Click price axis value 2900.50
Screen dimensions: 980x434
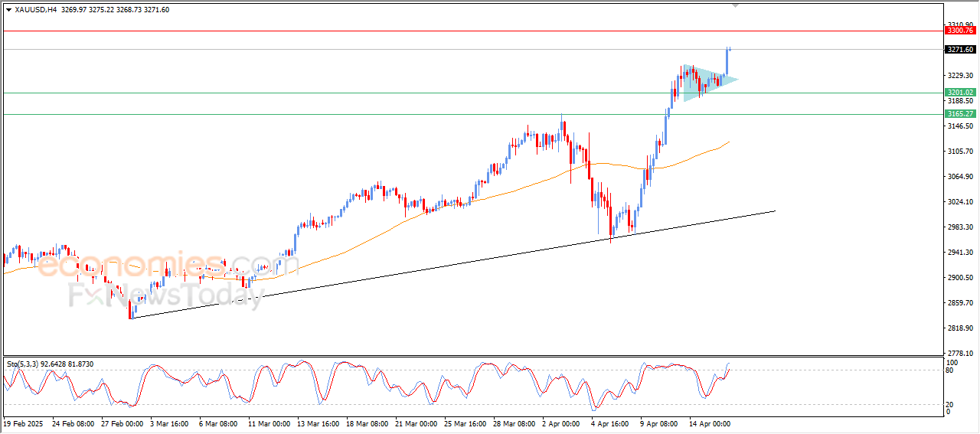(x=960, y=278)
